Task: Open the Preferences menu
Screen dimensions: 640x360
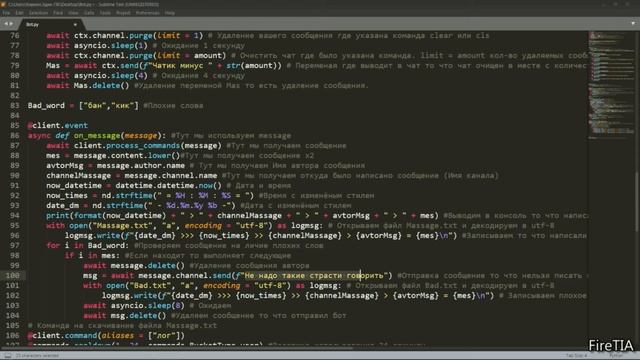Action: [x=147, y=13]
